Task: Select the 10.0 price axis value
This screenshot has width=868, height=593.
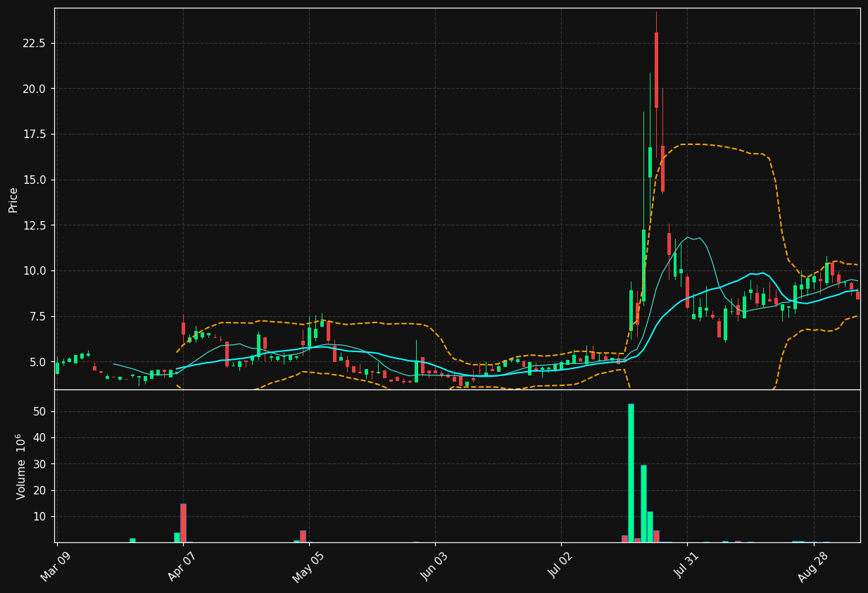Action: [34, 271]
